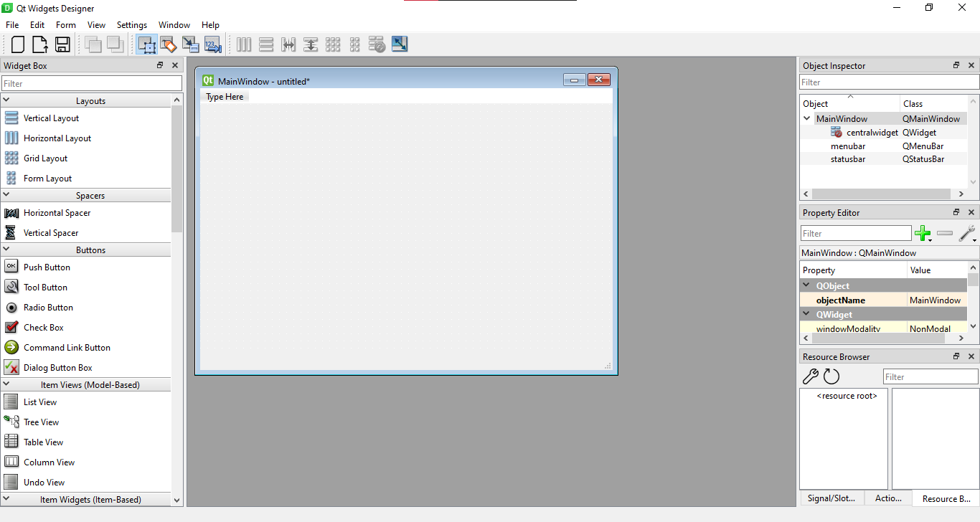Choose the Grid Layout widget
The width and height of the screenshot is (980, 522).
pyautogui.click(x=45, y=158)
